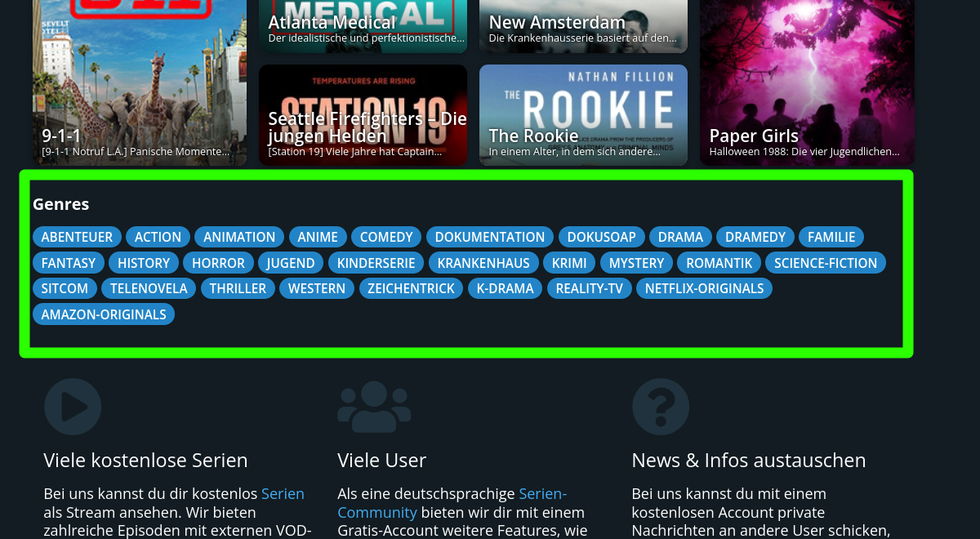The width and height of the screenshot is (980, 539).
Task: Click the News & Infos austauschen heading
Action: click(x=749, y=461)
